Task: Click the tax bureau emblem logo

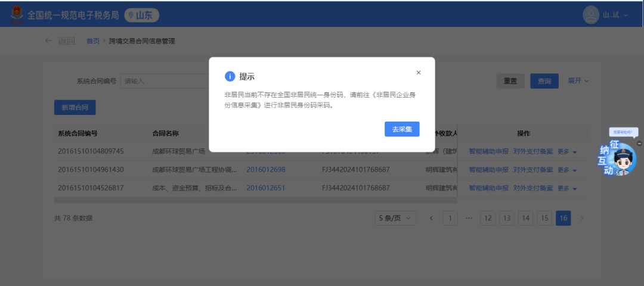Action: 17,15
